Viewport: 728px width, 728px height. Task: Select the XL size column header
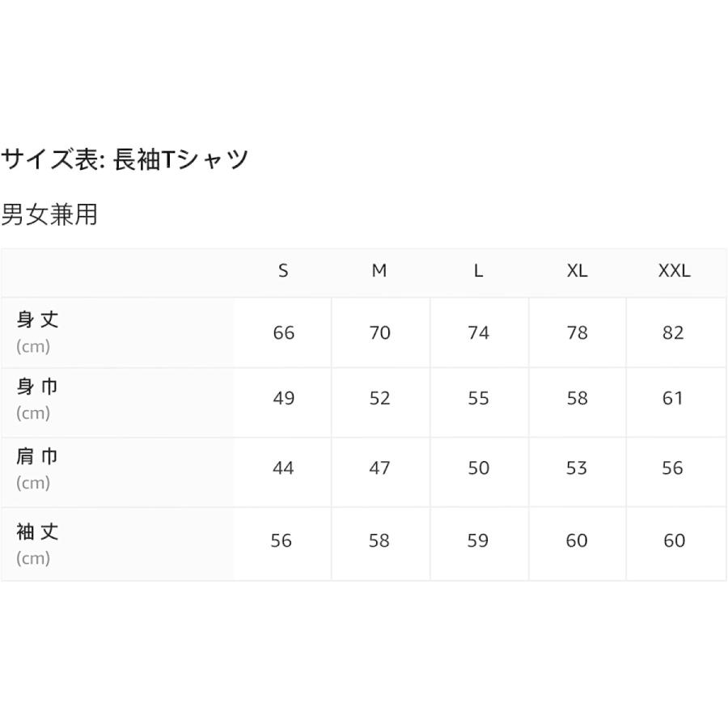[x=577, y=271]
